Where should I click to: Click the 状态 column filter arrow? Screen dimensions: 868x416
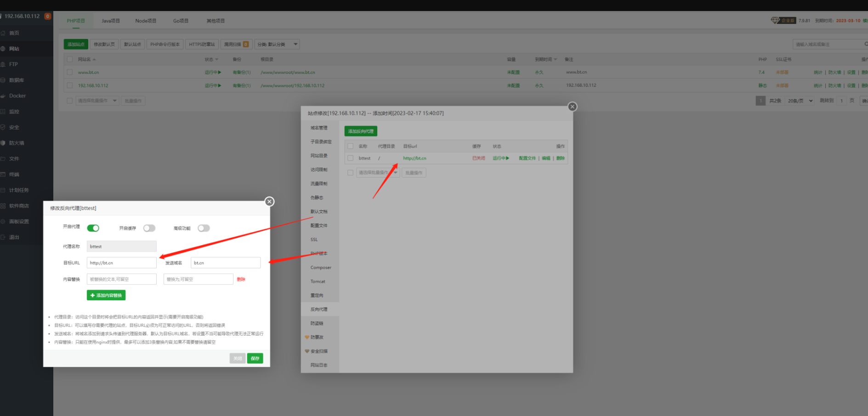click(x=217, y=60)
